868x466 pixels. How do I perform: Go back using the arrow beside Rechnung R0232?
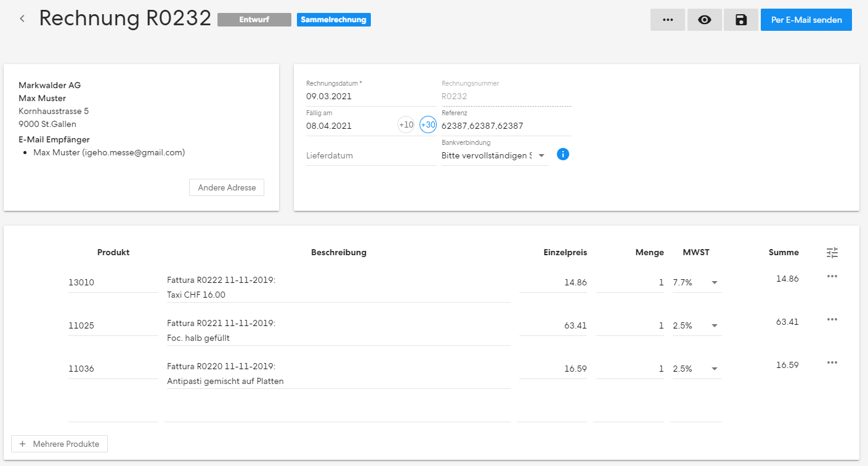pos(22,19)
